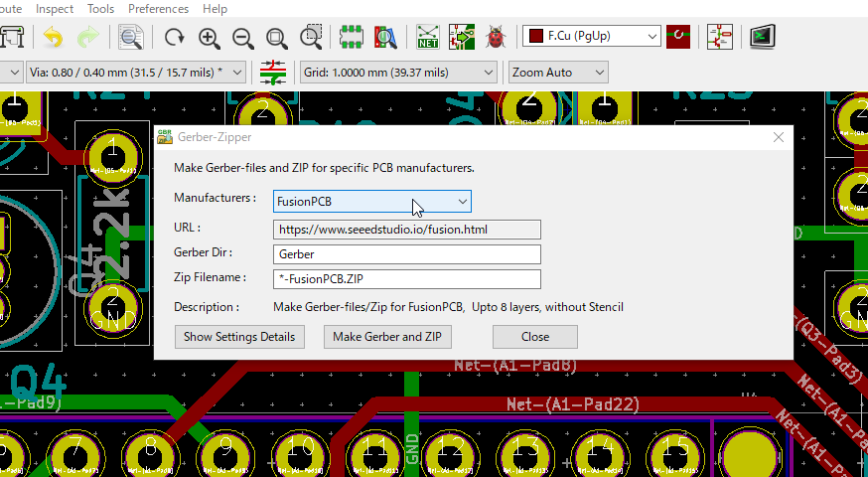868x477 pixels.
Task: Click pad 8 on the PCB canvas
Action: [x=150, y=456]
